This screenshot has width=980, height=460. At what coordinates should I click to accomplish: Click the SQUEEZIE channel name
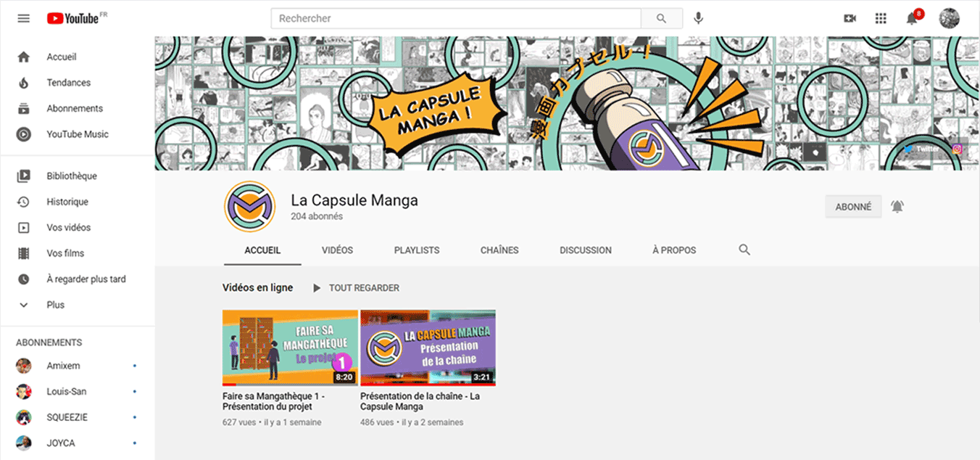(x=67, y=417)
